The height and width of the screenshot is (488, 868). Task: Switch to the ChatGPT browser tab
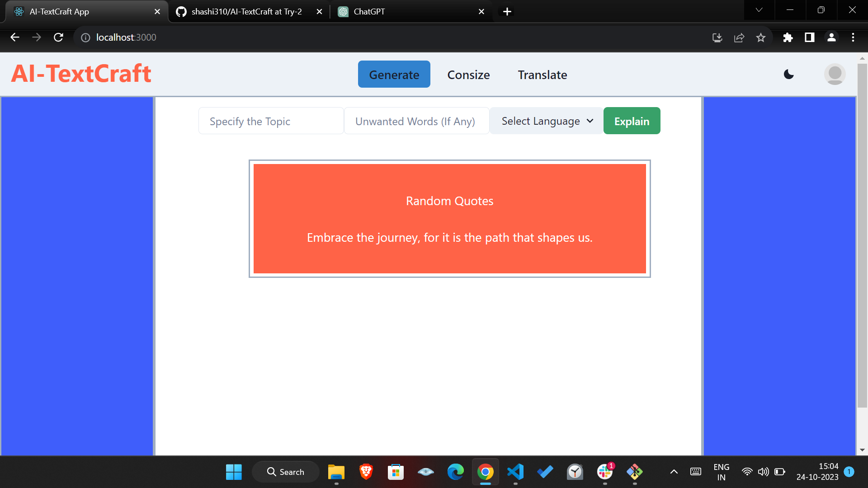pyautogui.click(x=407, y=12)
